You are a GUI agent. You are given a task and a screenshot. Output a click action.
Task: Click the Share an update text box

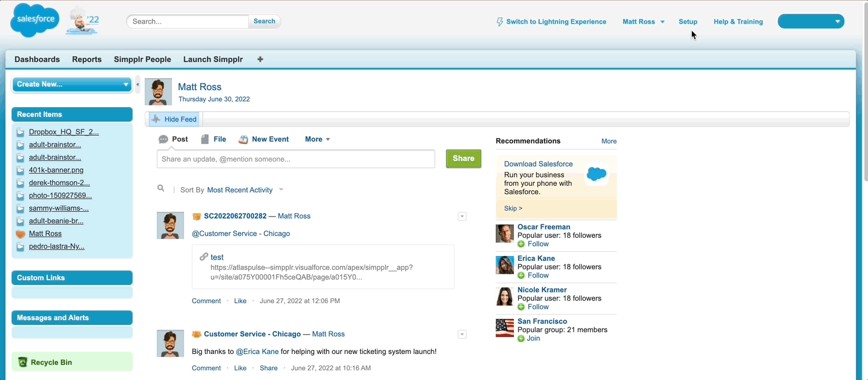tap(296, 159)
